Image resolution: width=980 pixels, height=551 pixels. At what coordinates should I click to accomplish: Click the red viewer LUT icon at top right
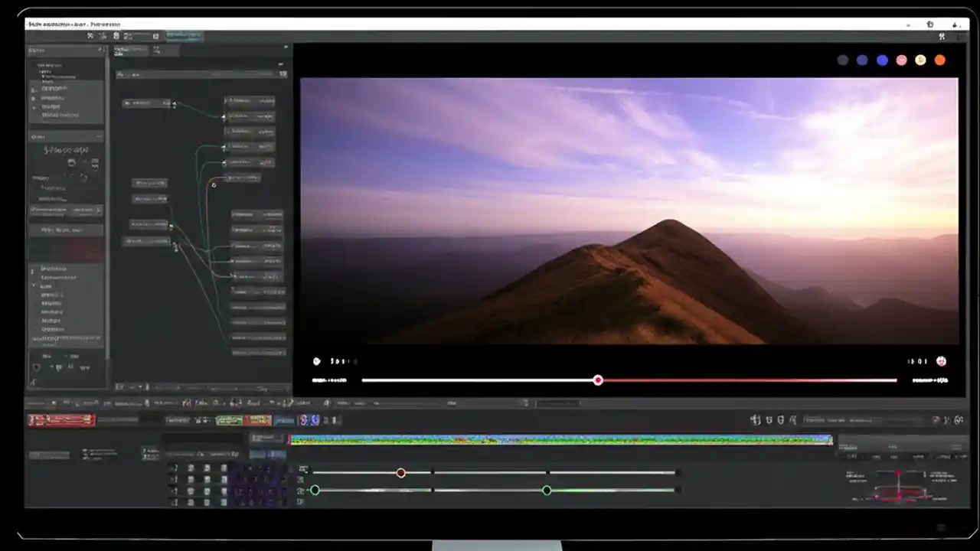[939, 60]
